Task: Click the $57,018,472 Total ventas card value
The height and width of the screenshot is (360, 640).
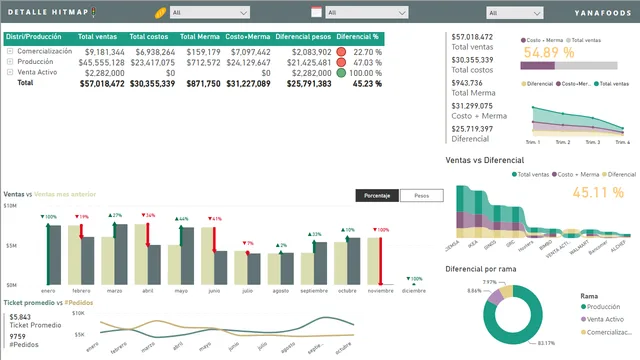Action: [472, 37]
